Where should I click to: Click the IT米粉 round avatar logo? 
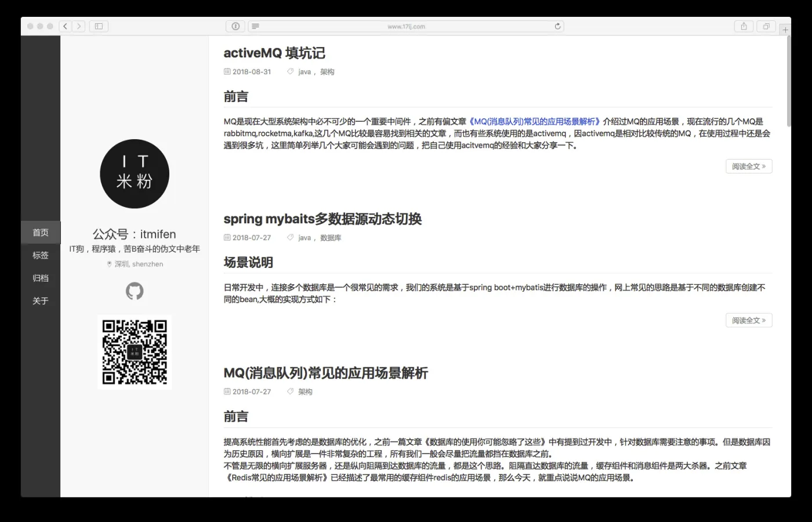(x=135, y=174)
